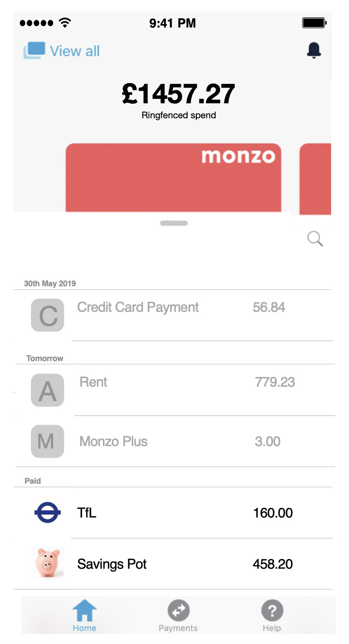Screen dimensions: 349x644
Task: Click the View all link
Action: coord(75,51)
